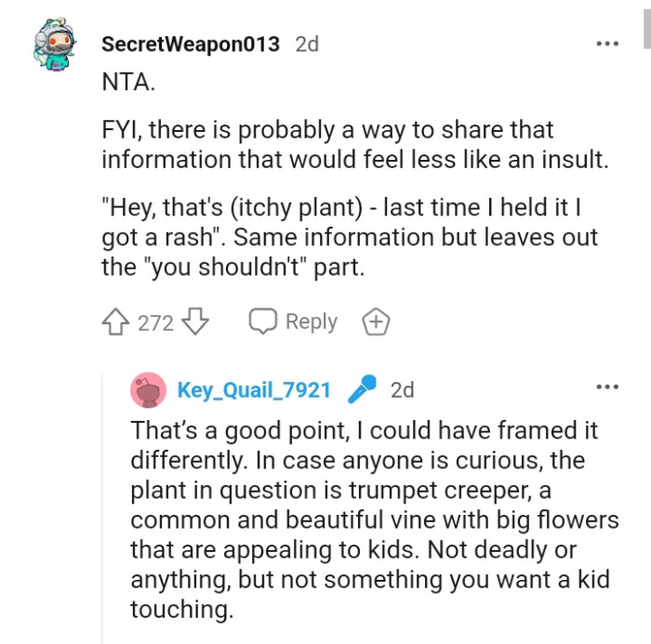651x644 pixels.
Task: Open the 2d timestamp on Key_Quail_7921's reply
Action: pos(403,390)
